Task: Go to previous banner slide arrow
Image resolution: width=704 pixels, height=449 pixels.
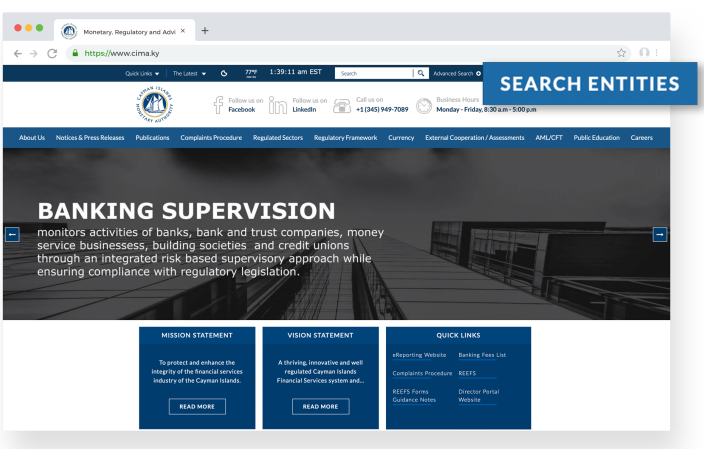Action: pyautogui.click(x=12, y=234)
